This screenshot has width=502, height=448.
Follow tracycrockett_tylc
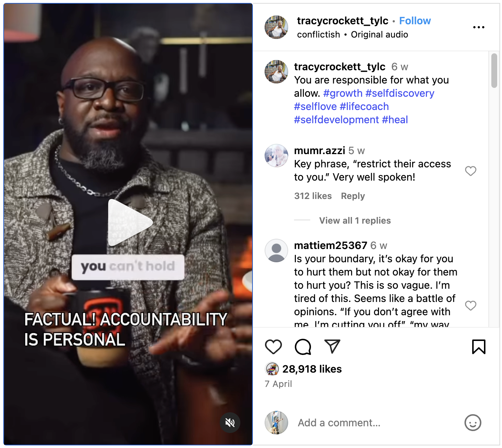tap(415, 21)
